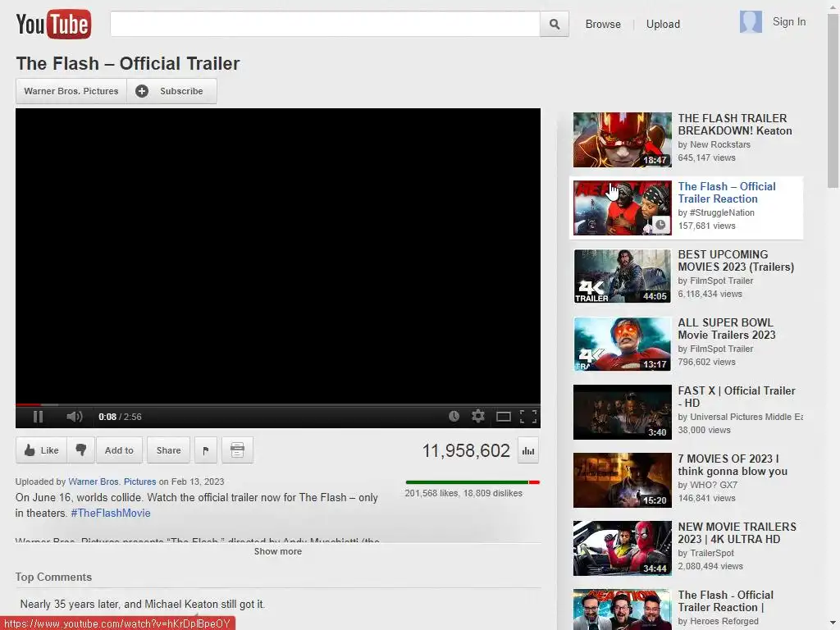Toggle theater mode in player

coord(503,417)
